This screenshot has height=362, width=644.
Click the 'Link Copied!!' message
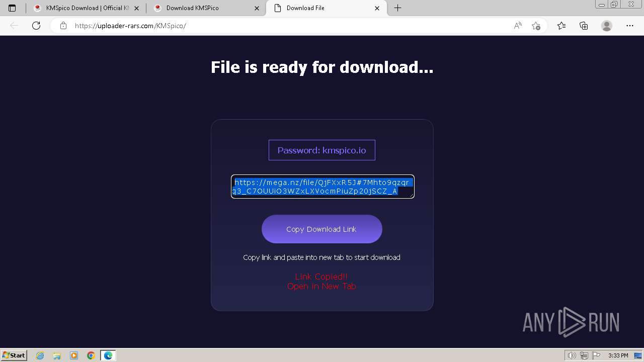pos(321,277)
